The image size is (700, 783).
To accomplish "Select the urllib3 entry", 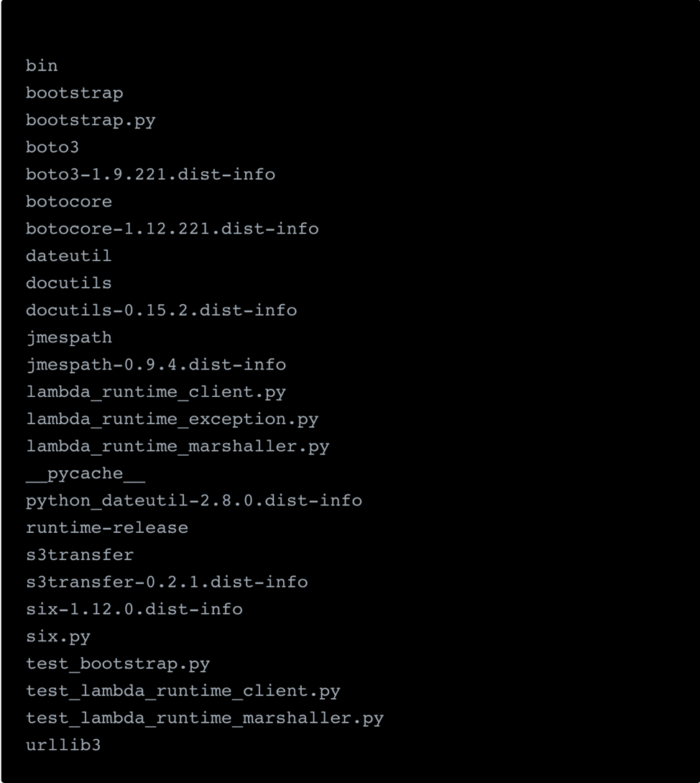I will [63, 745].
